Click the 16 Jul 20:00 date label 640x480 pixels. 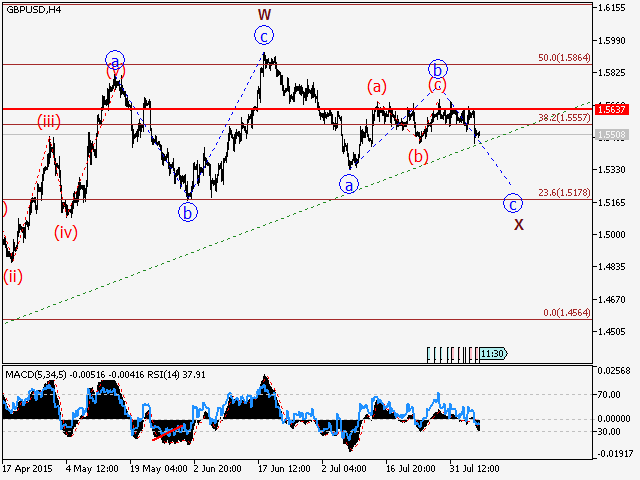(x=411, y=469)
